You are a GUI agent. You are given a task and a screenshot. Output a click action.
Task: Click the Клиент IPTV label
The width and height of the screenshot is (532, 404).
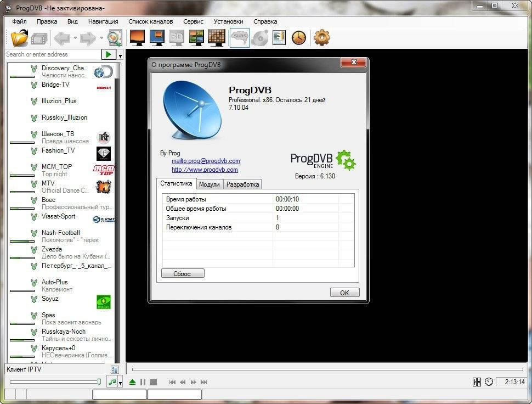tap(24, 369)
